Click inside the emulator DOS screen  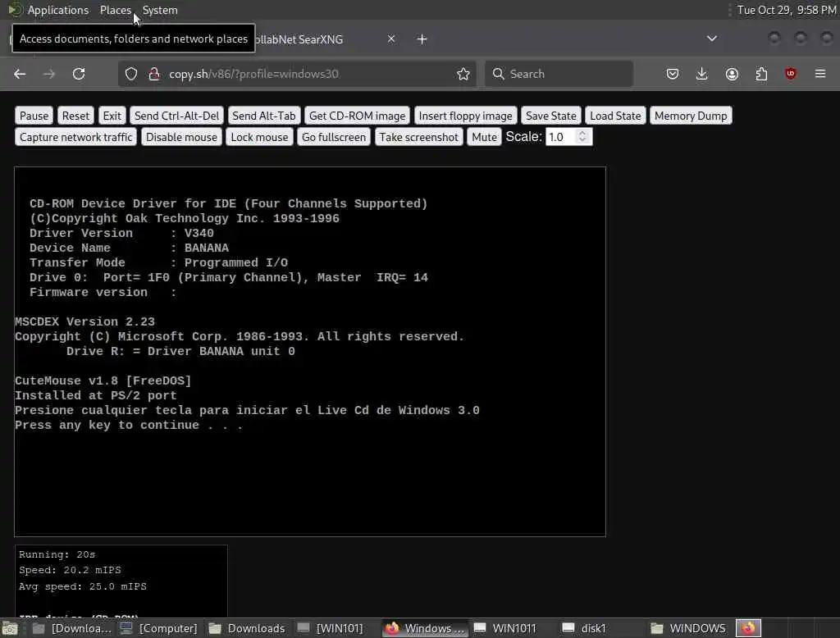point(309,352)
